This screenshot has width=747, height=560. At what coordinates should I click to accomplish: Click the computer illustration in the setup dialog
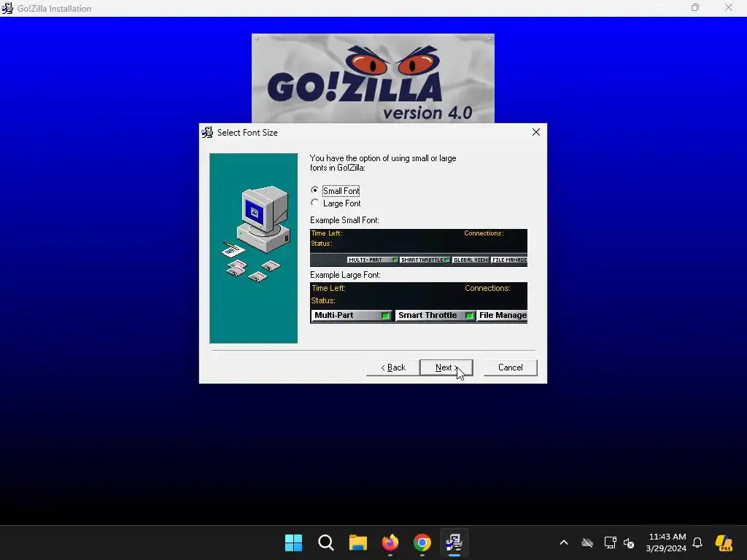[x=253, y=248]
